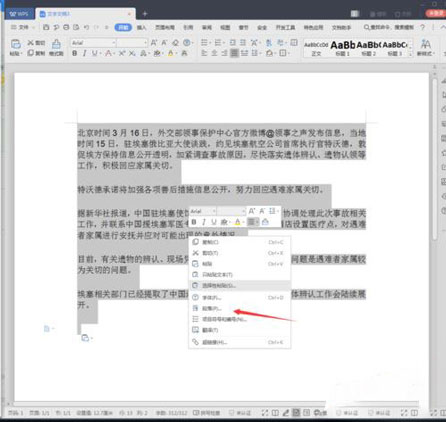Click Underline in the floating mini toolbar
This screenshot has height=422, width=446.
point(214,222)
